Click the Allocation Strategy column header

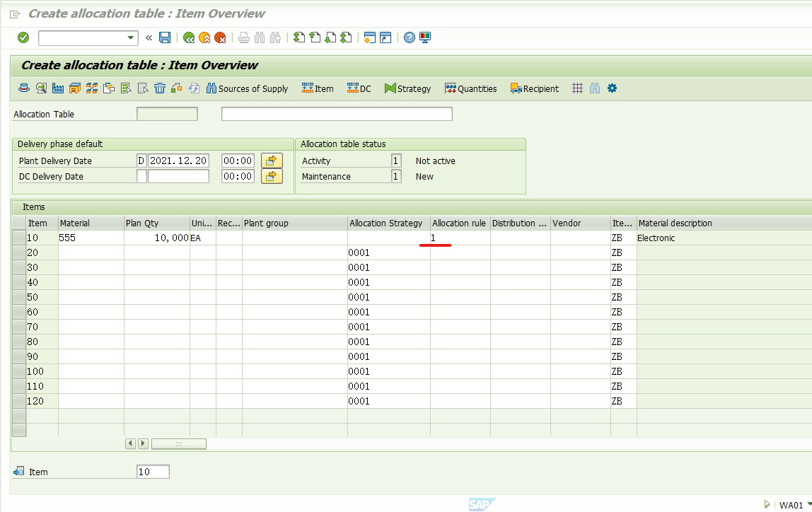(389, 223)
